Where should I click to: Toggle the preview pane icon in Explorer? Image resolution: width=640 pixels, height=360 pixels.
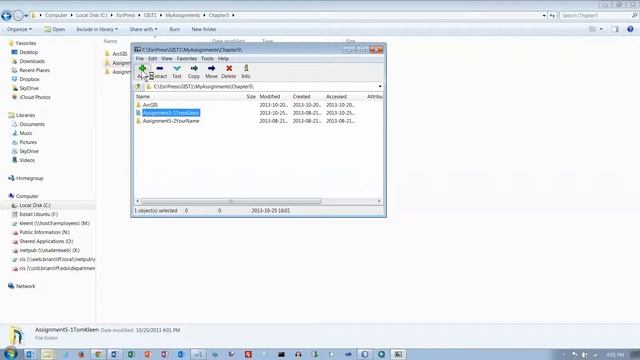615,29
